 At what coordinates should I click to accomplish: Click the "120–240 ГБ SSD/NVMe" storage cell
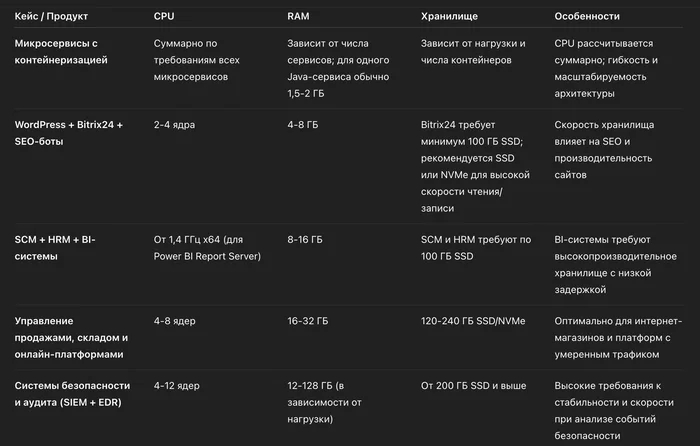pyautogui.click(x=473, y=320)
